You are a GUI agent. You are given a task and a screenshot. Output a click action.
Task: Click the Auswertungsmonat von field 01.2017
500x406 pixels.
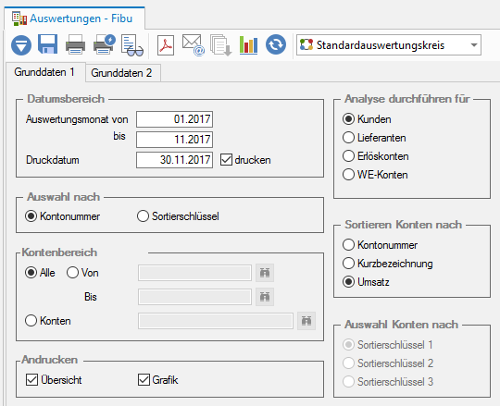[x=174, y=119]
